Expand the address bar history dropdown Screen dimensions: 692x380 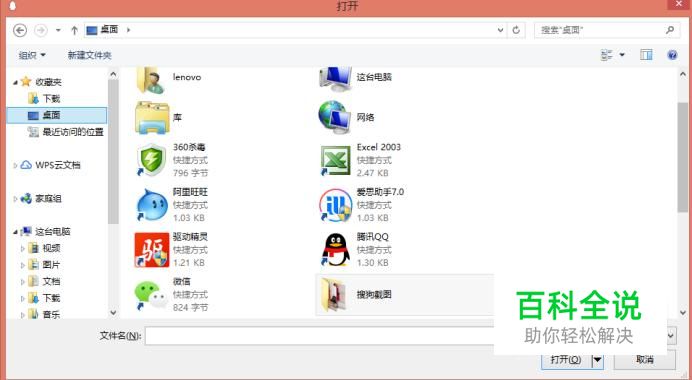click(x=500, y=30)
